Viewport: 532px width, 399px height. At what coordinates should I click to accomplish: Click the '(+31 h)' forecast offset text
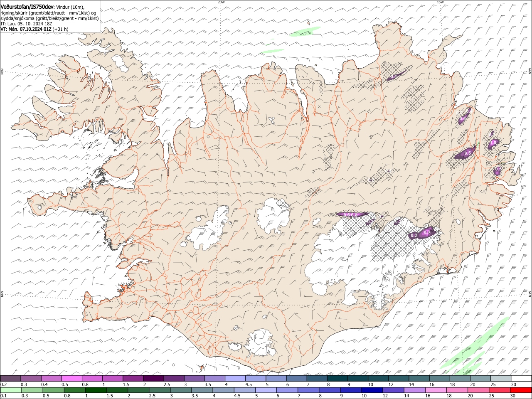point(61,29)
